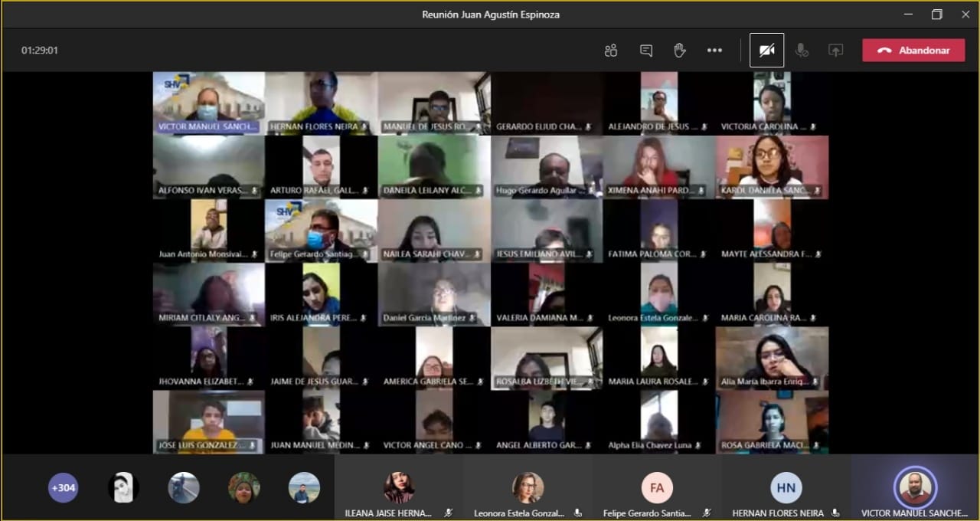Leave the meeting with Abandonar button
Viewport: 980px width, 521px height.
click(x=913, y=51)
